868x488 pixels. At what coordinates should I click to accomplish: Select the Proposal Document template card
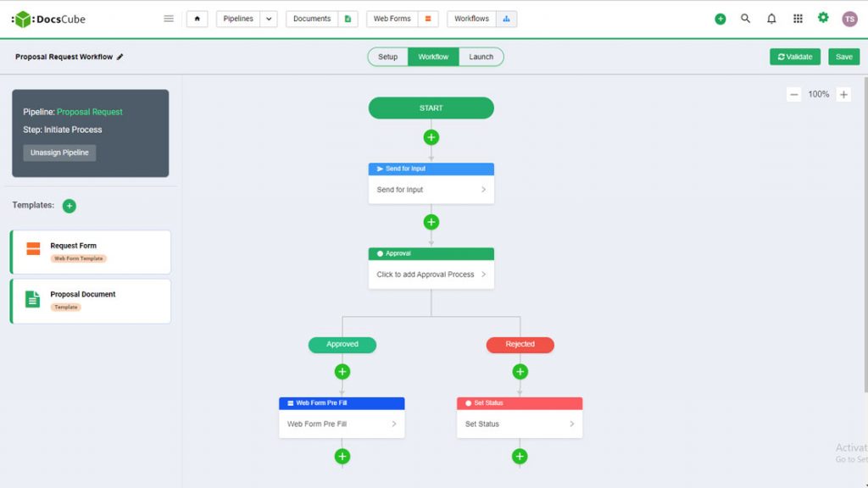click(x=91, y=301)
